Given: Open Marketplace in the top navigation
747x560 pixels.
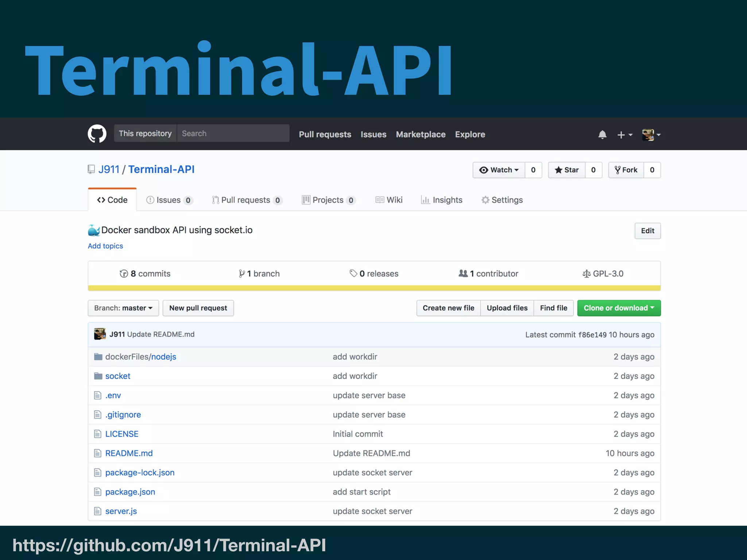Looking at the screenshot, I should point(421,134).
